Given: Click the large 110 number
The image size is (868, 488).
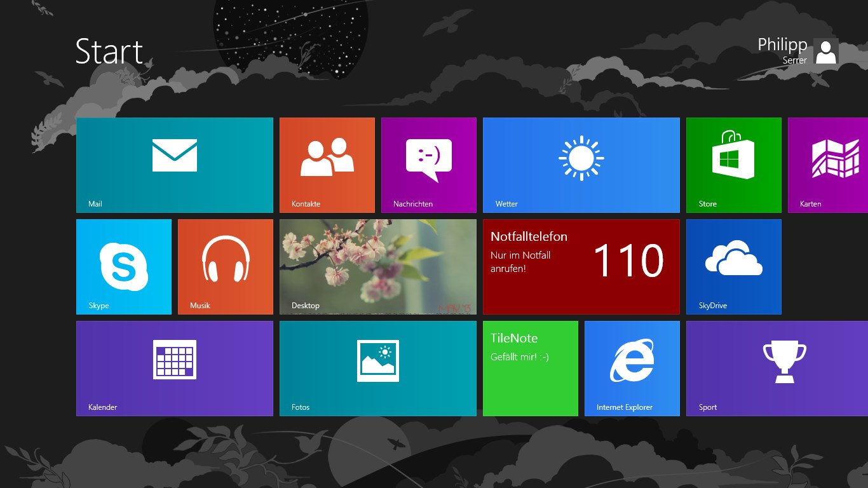Looking at the screenshot, I should pyautogui.click(x=628, y=261).
